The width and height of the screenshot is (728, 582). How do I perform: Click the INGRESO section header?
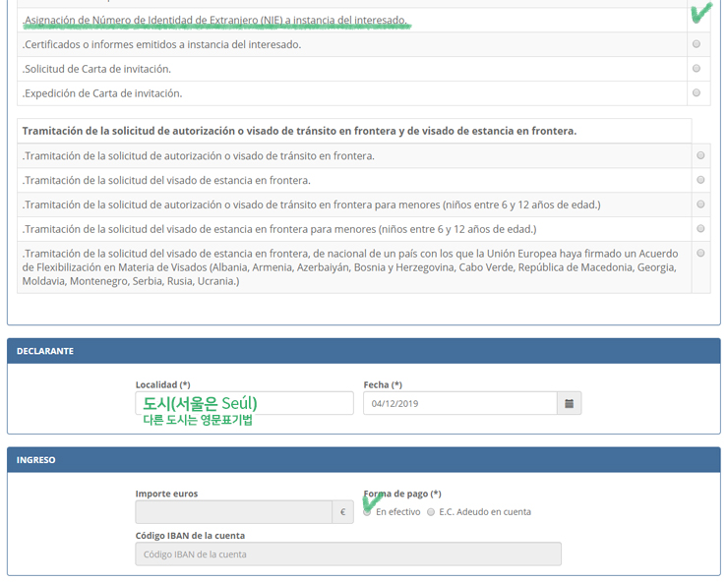pos(364,460)
